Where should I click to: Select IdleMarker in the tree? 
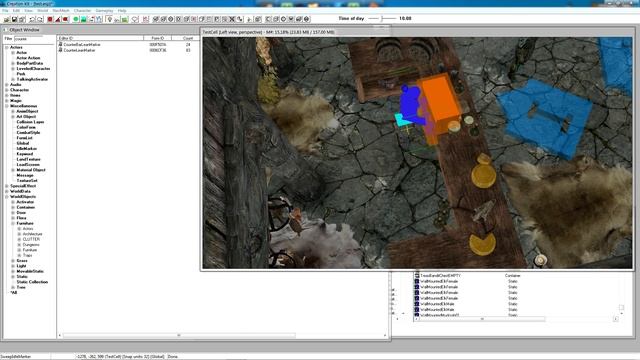[27, 149]
